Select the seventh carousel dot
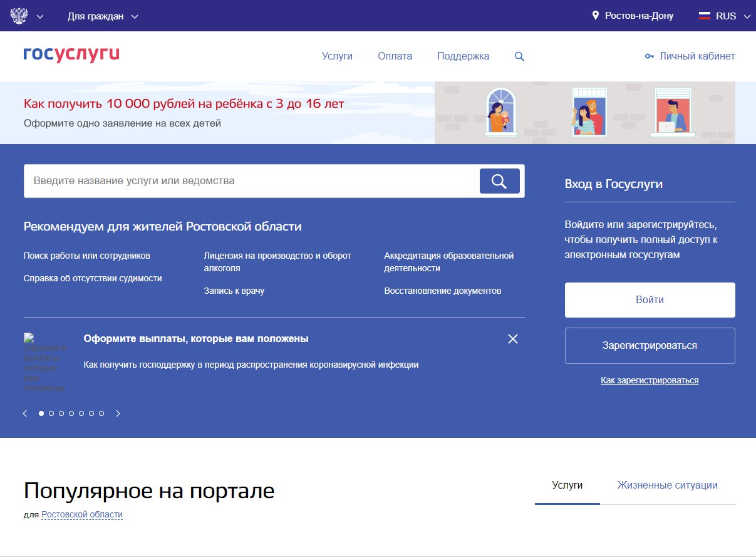756x560 pixels. point(101,413)
